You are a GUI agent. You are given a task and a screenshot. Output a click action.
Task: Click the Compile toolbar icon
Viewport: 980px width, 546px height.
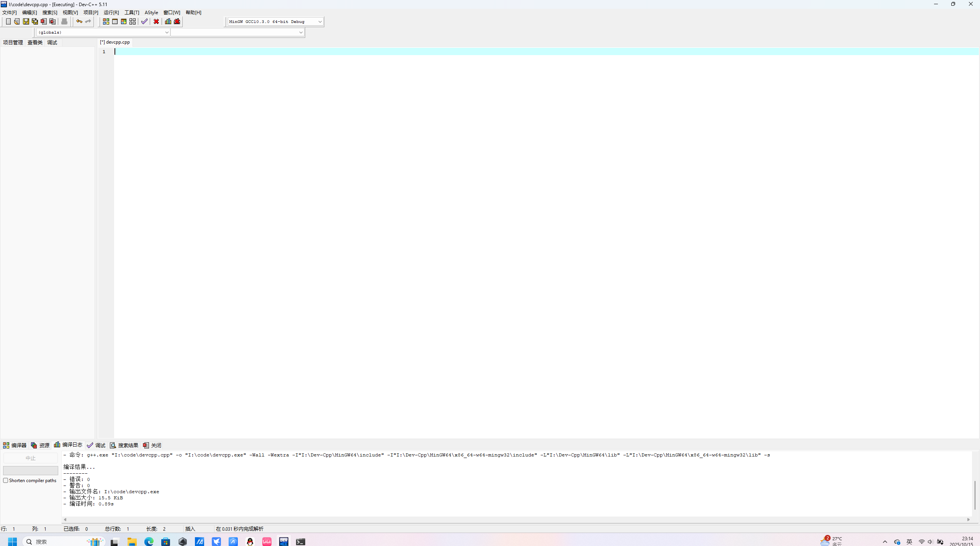[106, 21]
